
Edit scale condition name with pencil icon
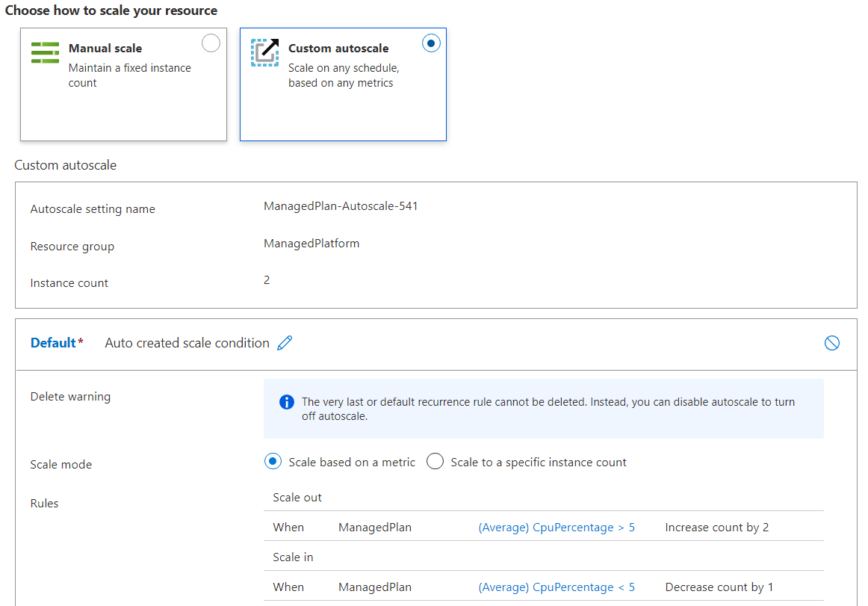click(x=285, y=343)
